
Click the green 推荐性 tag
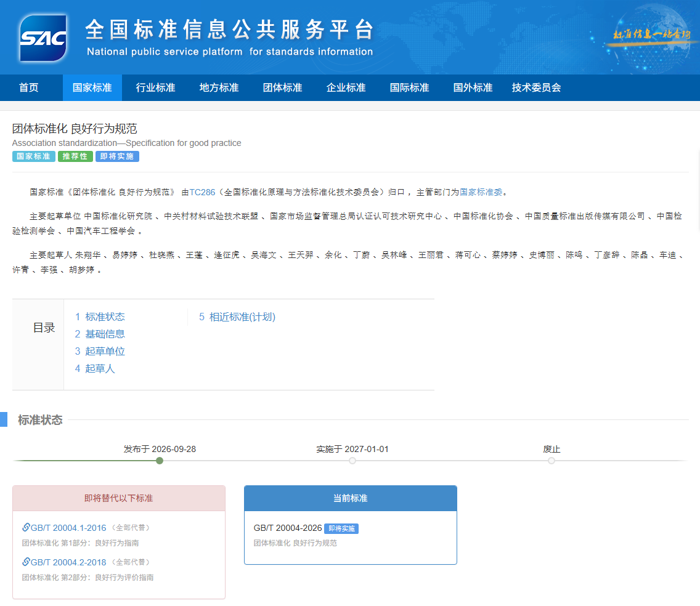75,156
